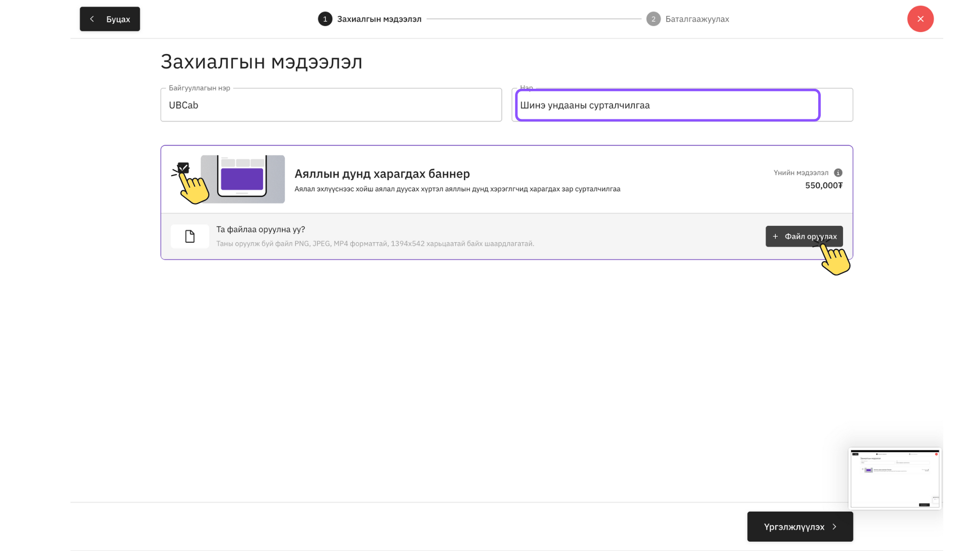The width and height of the screenshot is (980, 551).
Task: Click the Аяллын дунд харагдах баннер title
Action: click(382, 173)
